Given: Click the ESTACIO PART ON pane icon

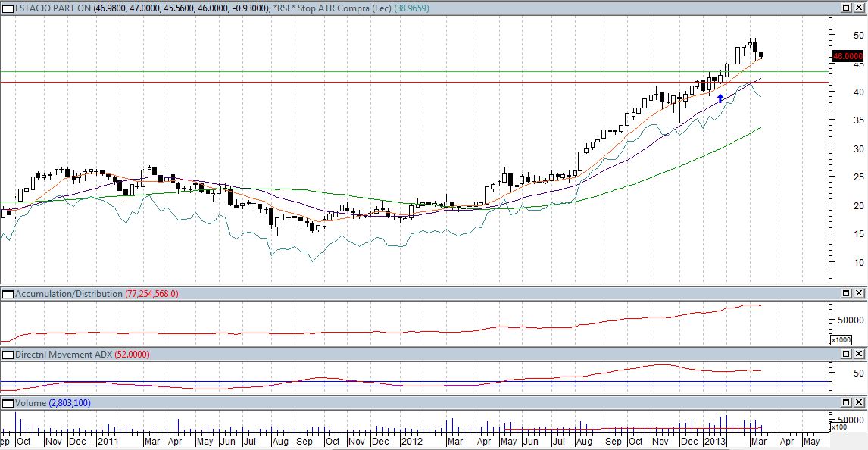Looking at the screenshot, I should (x=7, y=7).
